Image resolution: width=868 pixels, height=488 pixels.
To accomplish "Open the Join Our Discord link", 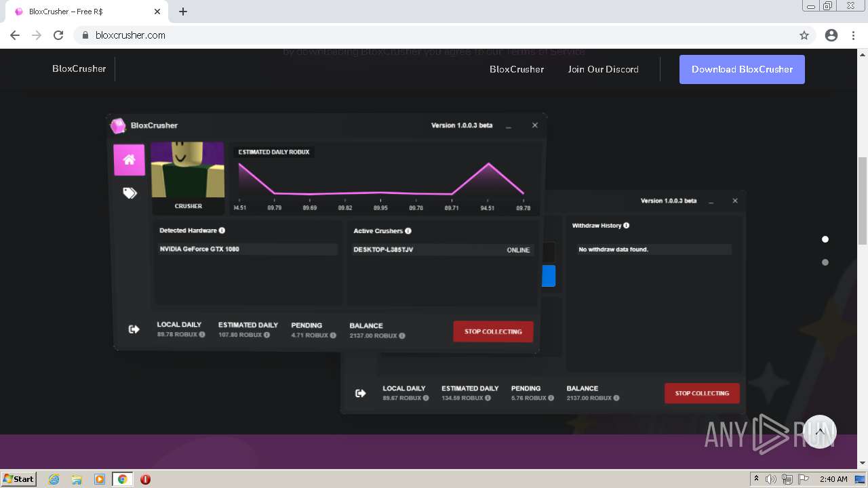I will (x=604, y=69).
